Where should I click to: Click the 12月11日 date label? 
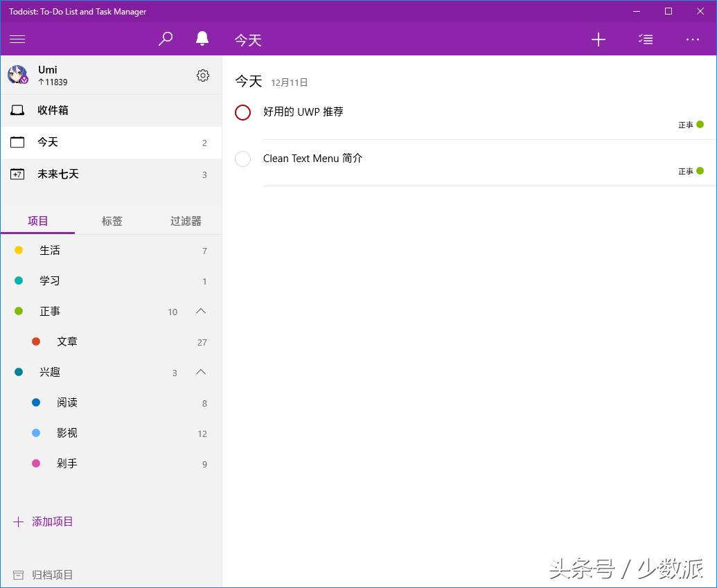[290, 82]
